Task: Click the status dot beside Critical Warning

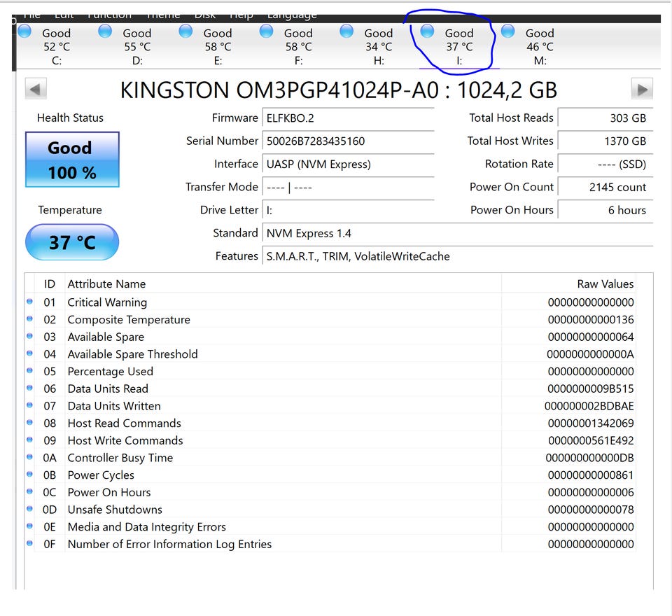Action: click(29, 302)
